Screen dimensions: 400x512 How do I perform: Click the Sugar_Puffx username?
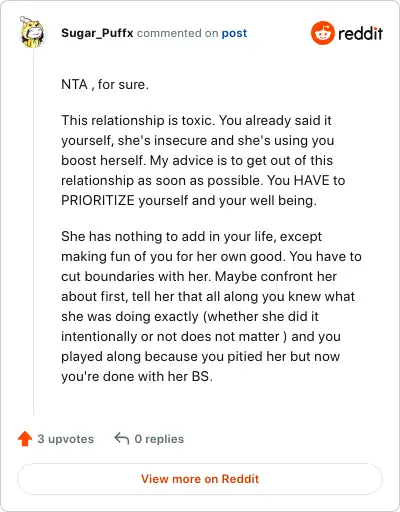[97, 33]
